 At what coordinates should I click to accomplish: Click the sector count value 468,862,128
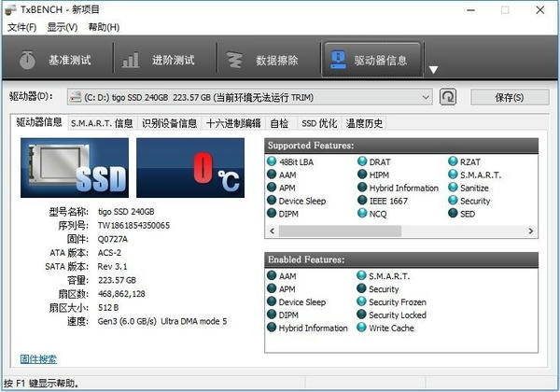point(121,293)
